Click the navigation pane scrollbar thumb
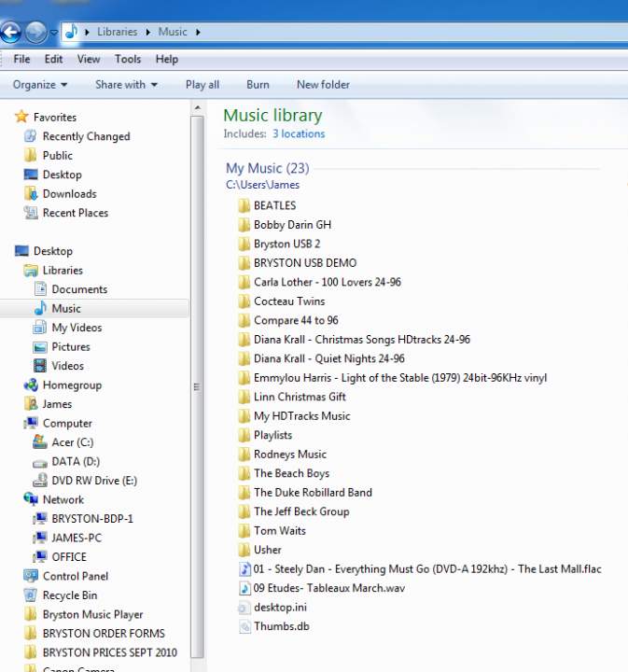Viewport: 628px width, 672px height. [197, 386]
